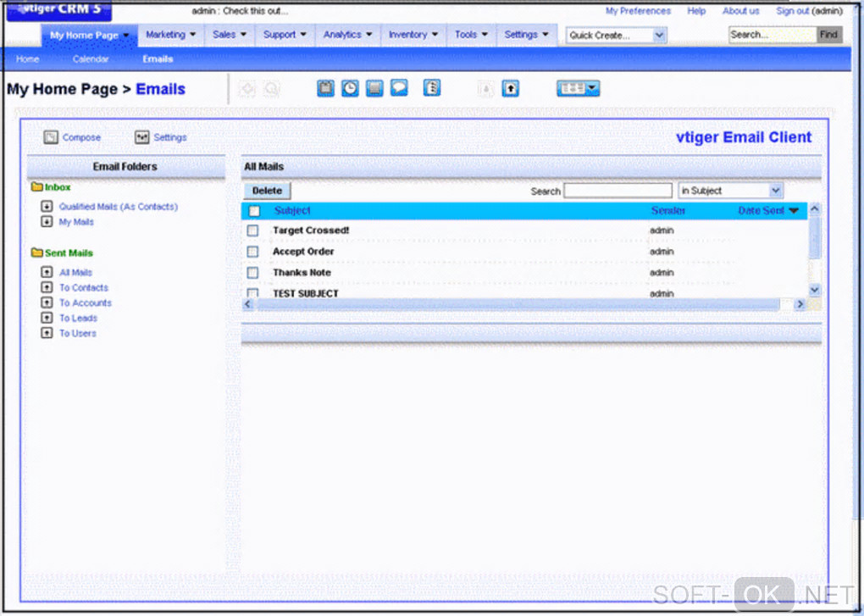Open the all-menu grid dropdown icon
Image resolution: width=864 pixels, height=616 pixels.
tap(578, 89)
